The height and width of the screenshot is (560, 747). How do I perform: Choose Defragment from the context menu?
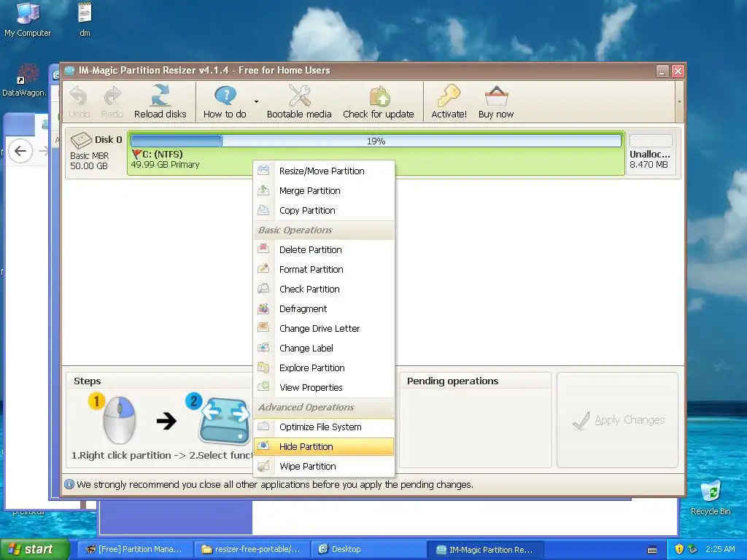(x=324, y=308)
